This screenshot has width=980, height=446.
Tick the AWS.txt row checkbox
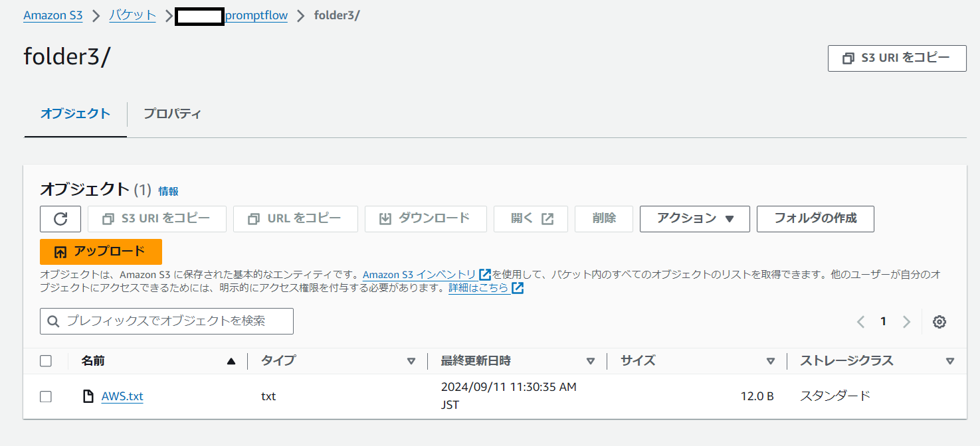pos(46,396)
